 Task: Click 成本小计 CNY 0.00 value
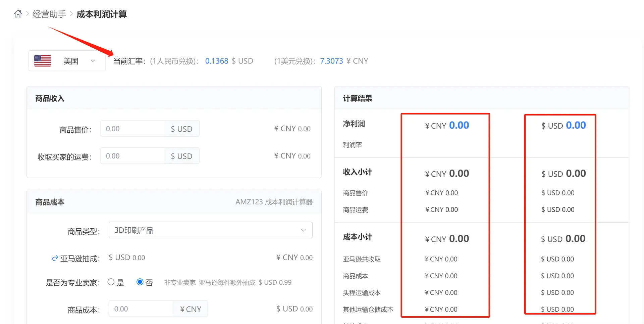447,239
